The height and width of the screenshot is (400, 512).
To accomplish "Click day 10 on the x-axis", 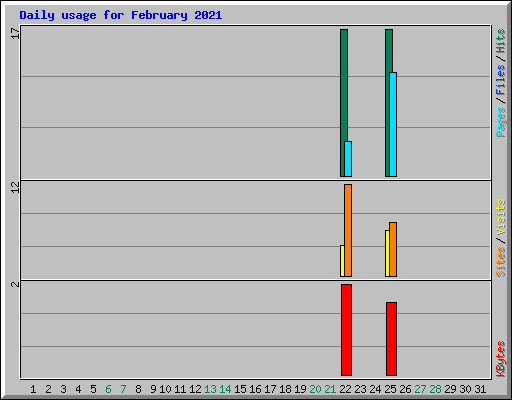I will pos(165,389).
